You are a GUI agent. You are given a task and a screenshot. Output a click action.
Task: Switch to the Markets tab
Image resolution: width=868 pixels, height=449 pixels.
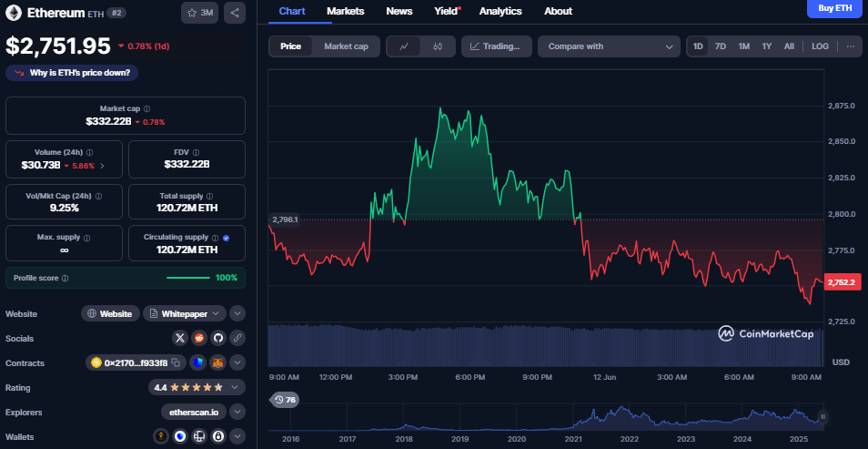345,11
